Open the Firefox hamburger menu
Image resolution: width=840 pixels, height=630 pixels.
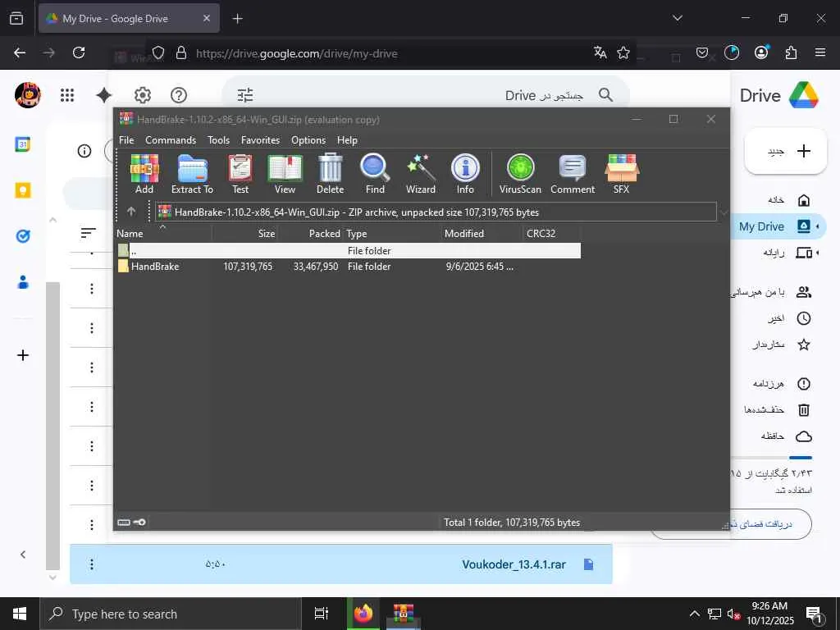(820, 52)
